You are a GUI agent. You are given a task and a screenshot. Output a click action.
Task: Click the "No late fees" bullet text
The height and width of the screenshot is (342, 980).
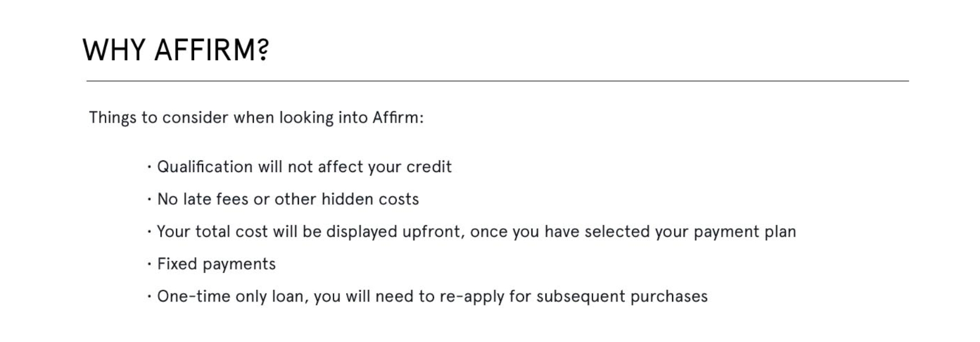[288, 199]
